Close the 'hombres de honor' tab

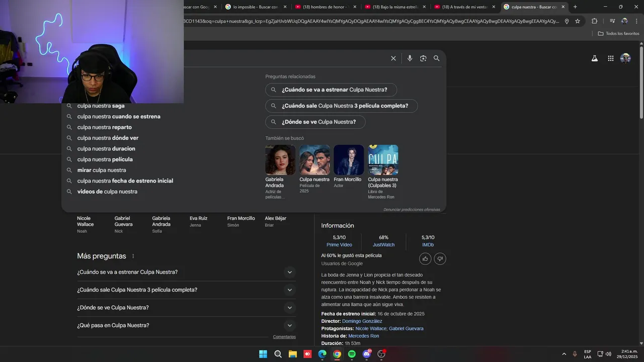coord(355,7)
